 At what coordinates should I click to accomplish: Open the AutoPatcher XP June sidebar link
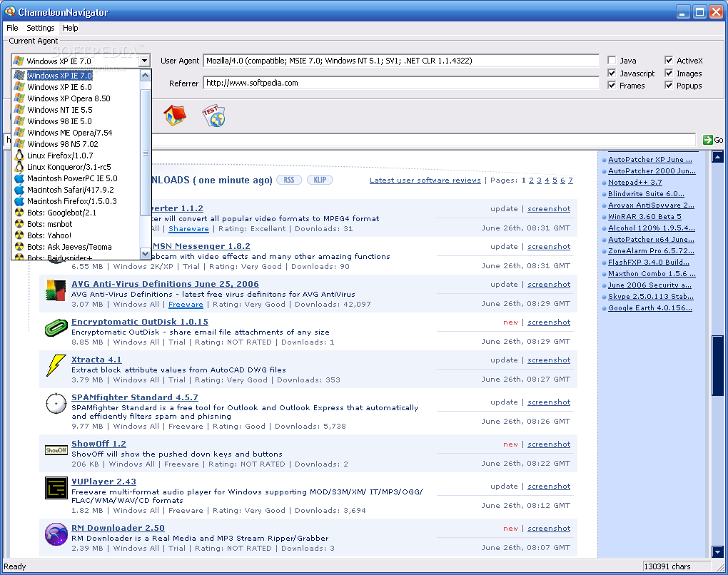pyautogui.click(x=650, y=160)
